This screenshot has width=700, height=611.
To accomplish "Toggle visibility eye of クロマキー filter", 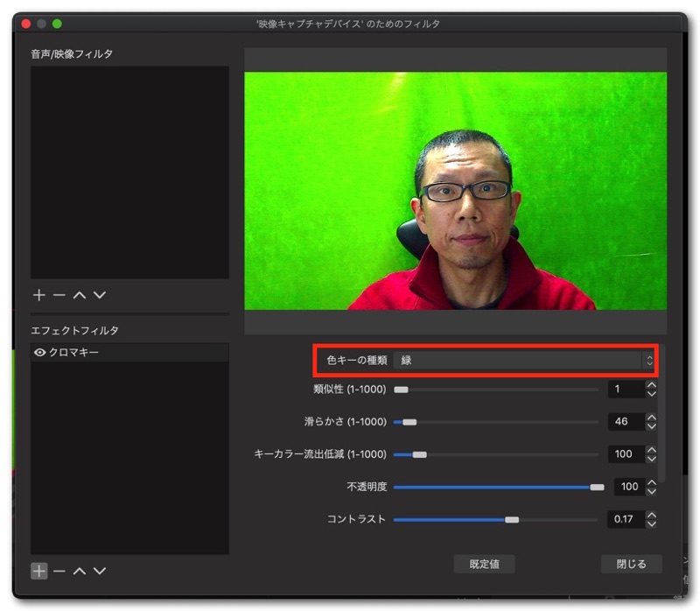I will click(39, 353).
